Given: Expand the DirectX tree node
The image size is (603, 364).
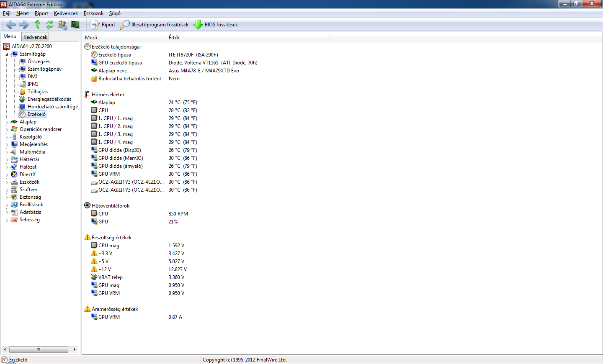Looking at the screenshot, I should tap(7, 175).
